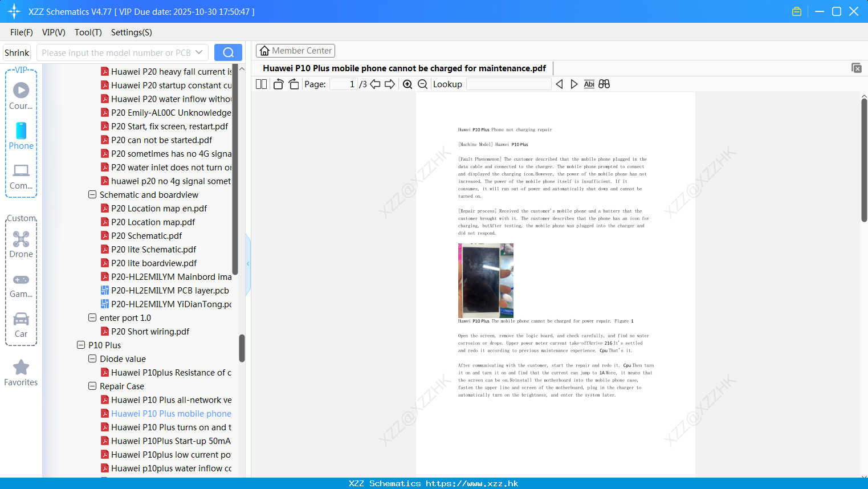The image size is (868, 489).
Task: Open Huawei p10plus water inflow file
Action: pyautogui.click(x=171, y=468)
